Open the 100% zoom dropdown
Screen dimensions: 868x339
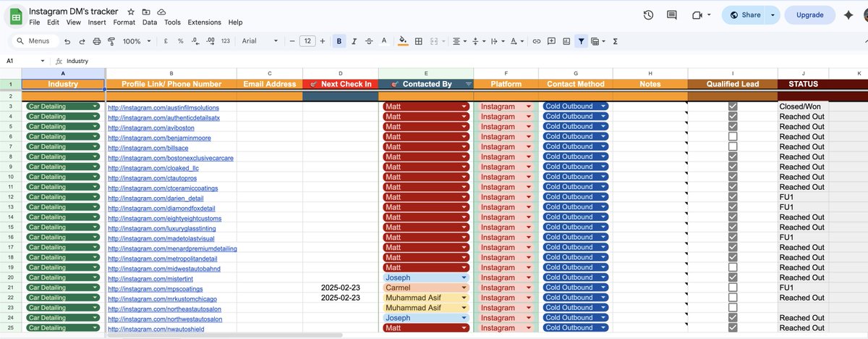[135, 41]
